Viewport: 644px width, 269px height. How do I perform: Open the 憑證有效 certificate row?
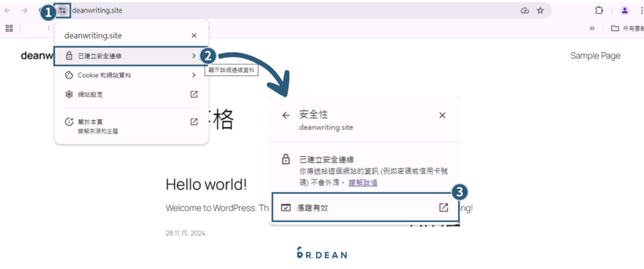(x=365, y=208)
